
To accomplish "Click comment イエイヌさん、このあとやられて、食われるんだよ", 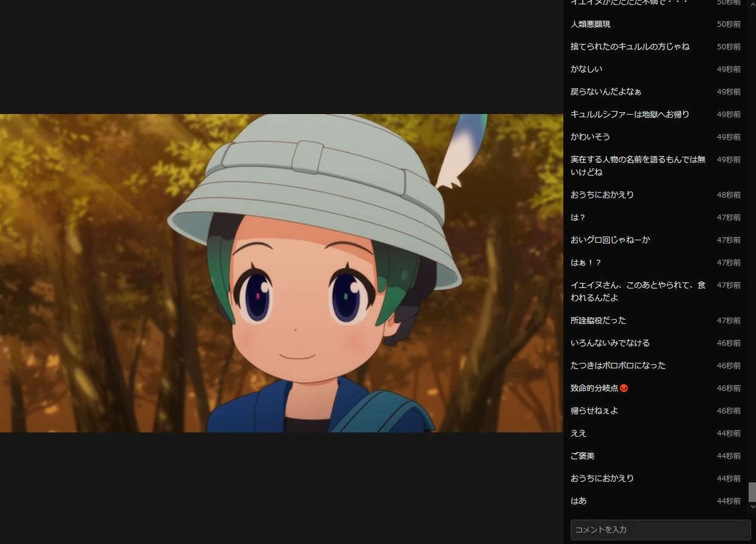I will point(638,291).
